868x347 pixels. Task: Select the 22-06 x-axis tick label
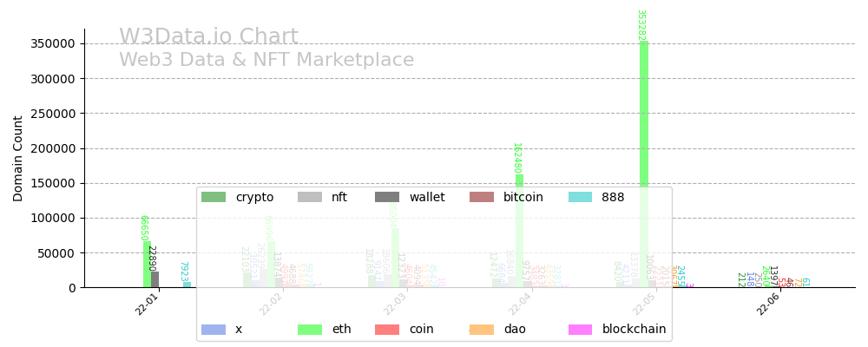click(769, 304)
